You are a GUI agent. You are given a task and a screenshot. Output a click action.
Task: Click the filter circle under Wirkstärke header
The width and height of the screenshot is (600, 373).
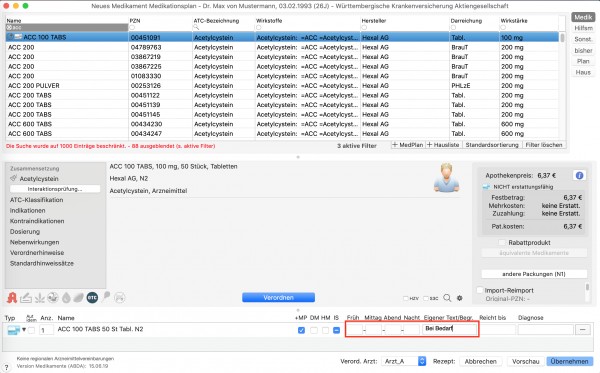[x=503, y=28]
